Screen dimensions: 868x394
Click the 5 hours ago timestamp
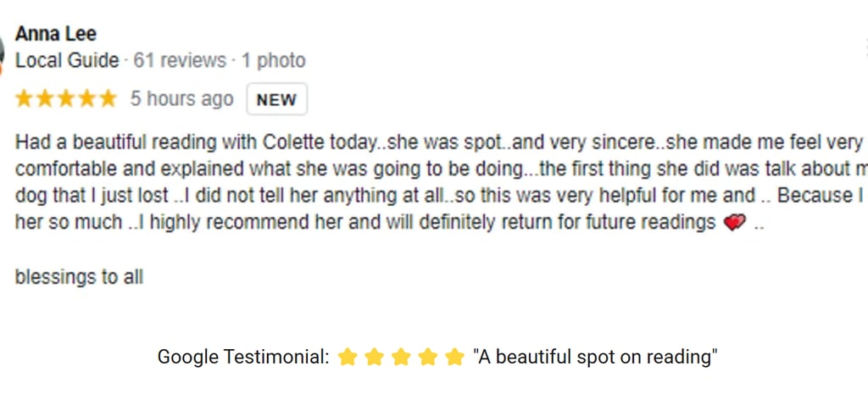coord(181,99)
